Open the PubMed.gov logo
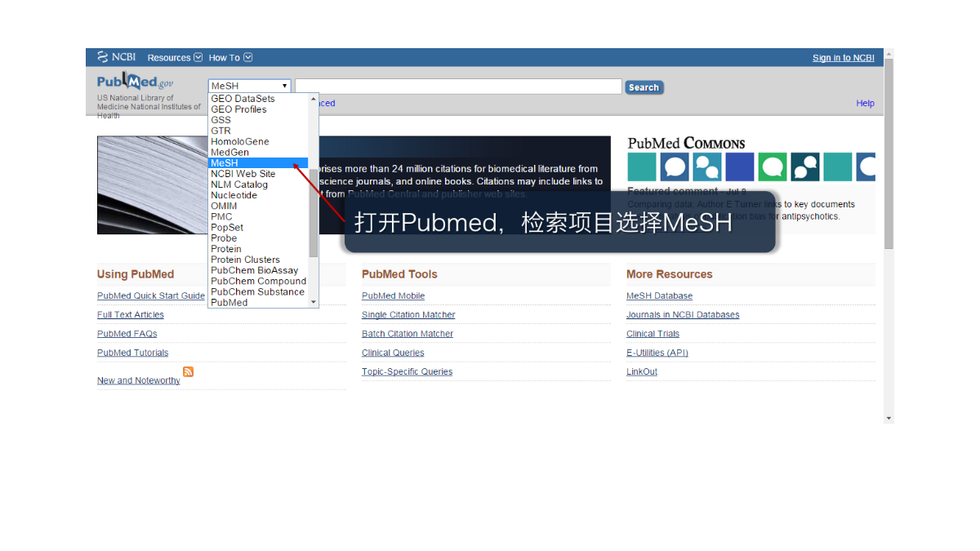This screenshot has width=980, height=551. (x=135, y=82)
